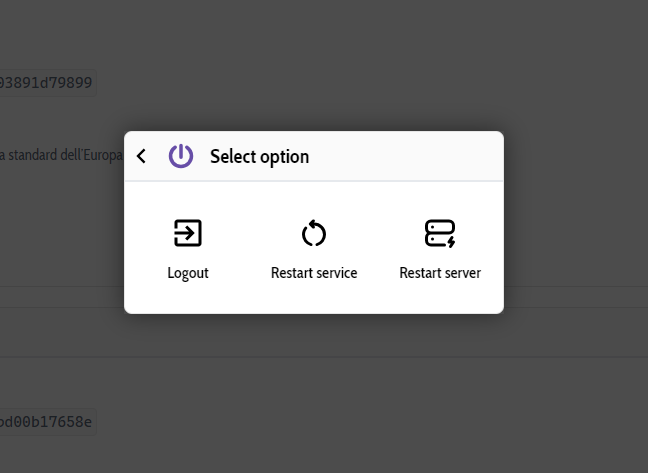Select the Logout text label
Viewport: 648px width, 473px height.
coord(188,273)
